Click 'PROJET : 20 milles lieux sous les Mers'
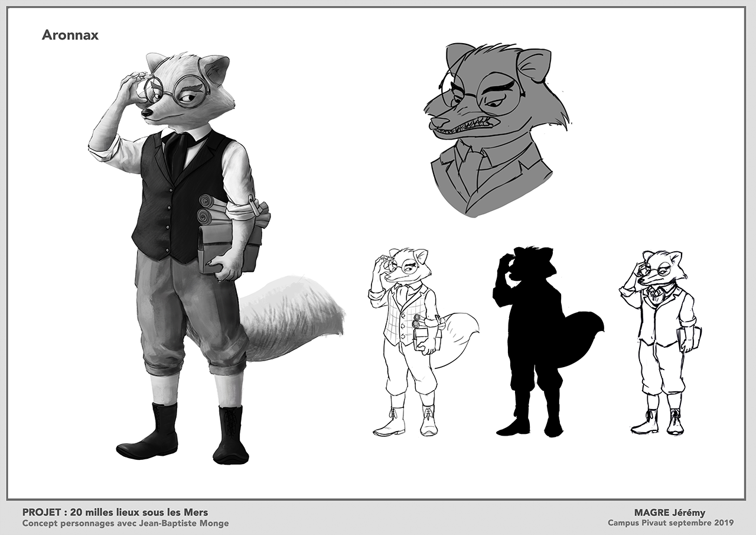The image size is (756, 535). point(115,513)
